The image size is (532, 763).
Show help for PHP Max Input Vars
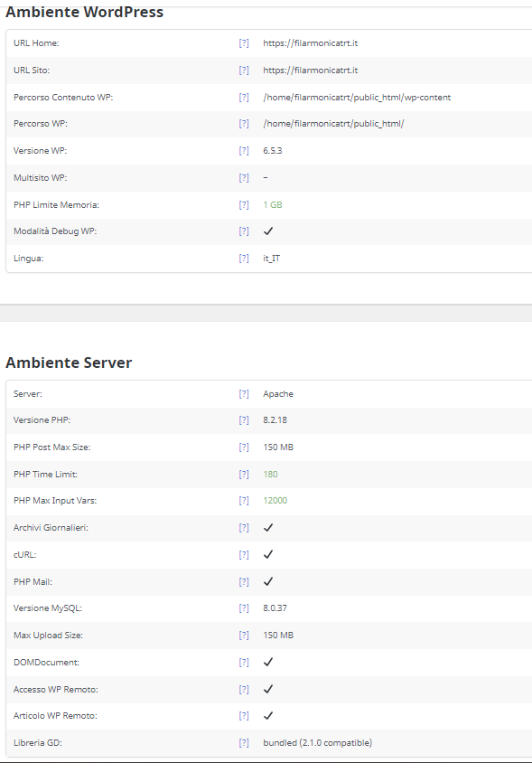244,500
